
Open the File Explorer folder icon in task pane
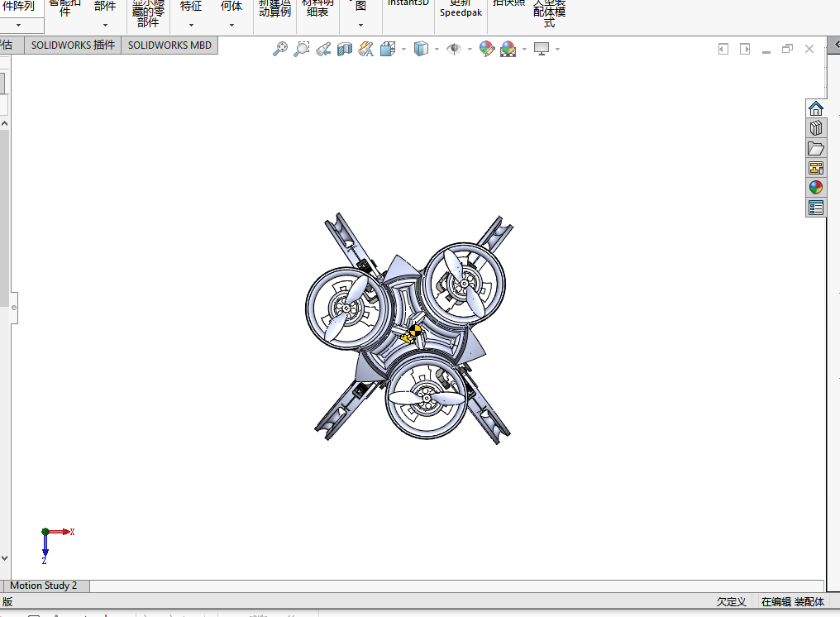(816, 148)
